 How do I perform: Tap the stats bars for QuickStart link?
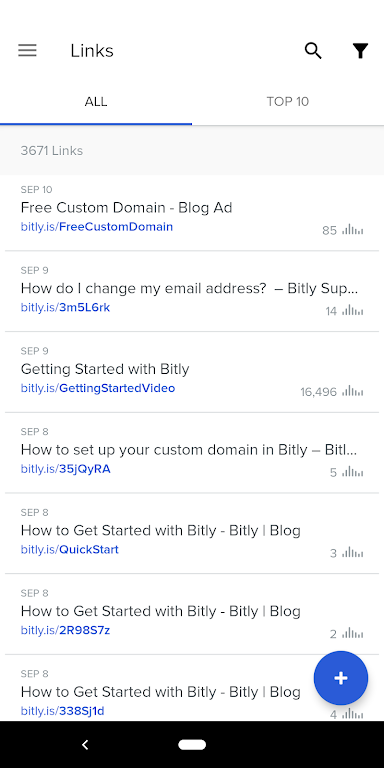pos(353,553)
